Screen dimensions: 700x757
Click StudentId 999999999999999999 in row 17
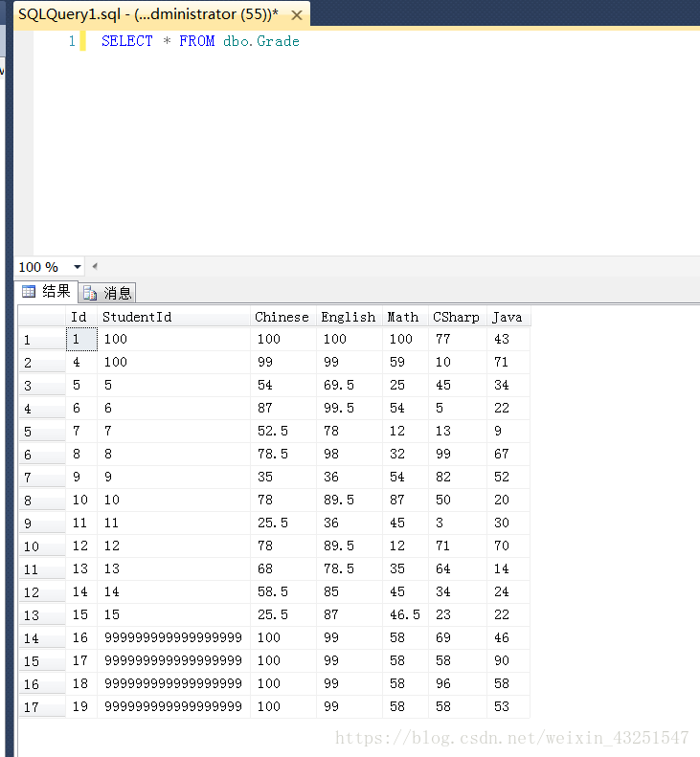click(174, 707)
